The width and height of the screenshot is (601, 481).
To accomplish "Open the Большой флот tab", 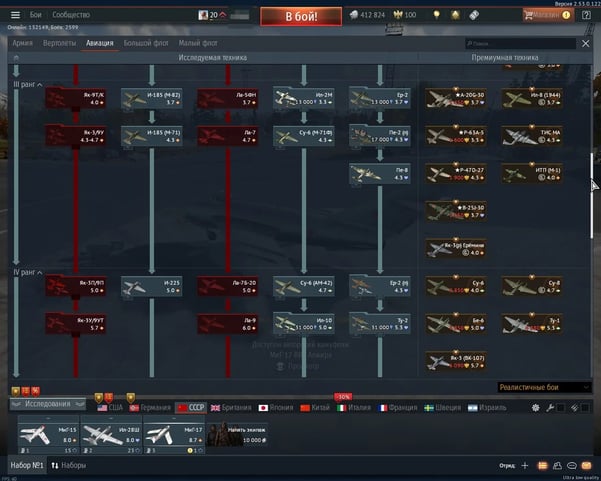I will 144,44.
